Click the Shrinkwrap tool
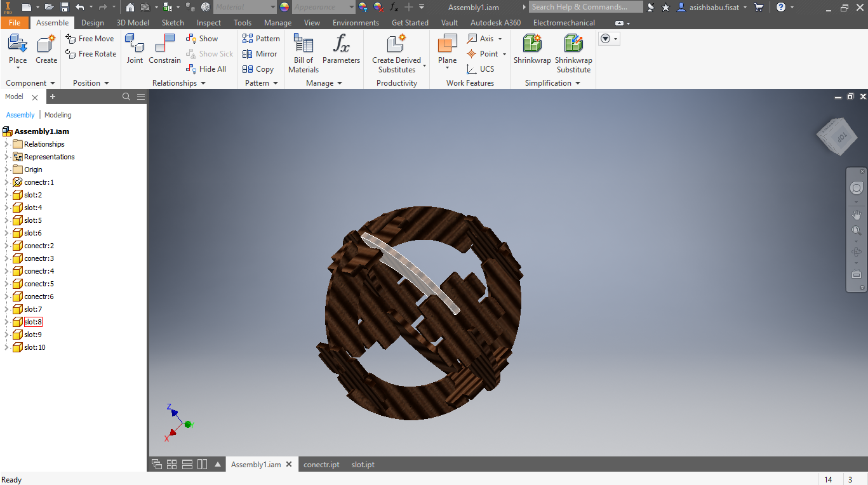The width and height of the screenshot is (868, 485). pos(532,50)
